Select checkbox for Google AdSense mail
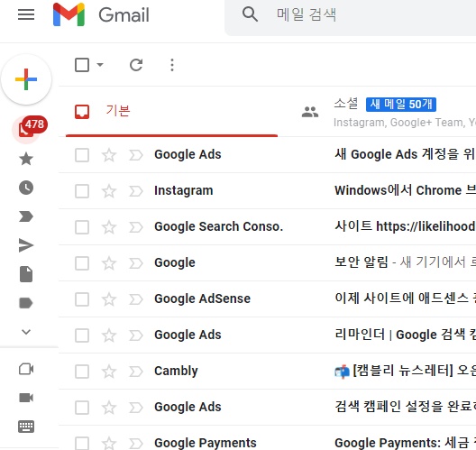The width and height of the screenshot is (476, 450). [82, 299]
